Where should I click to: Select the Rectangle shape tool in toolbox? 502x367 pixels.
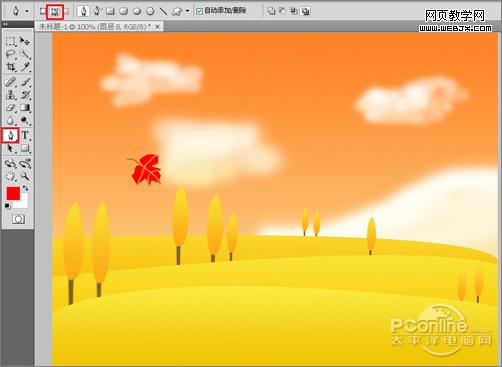coord(25,148)
